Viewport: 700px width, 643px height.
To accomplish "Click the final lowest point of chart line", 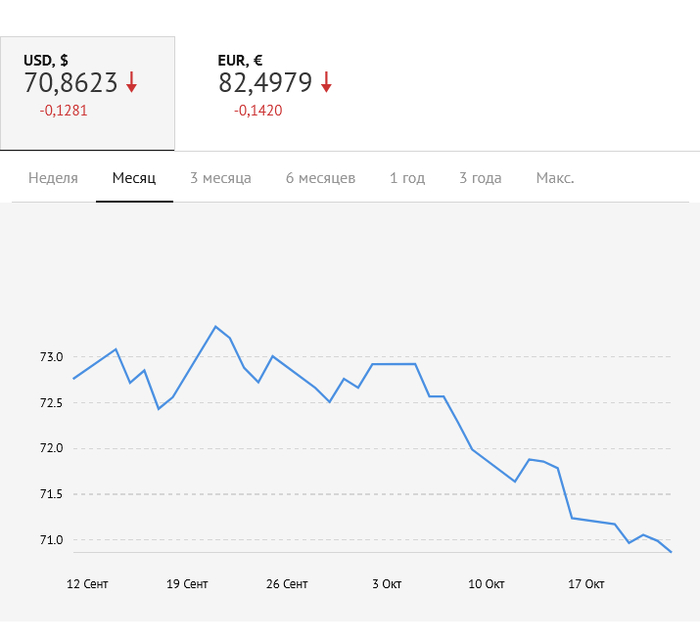I will (x=671, y=551).
